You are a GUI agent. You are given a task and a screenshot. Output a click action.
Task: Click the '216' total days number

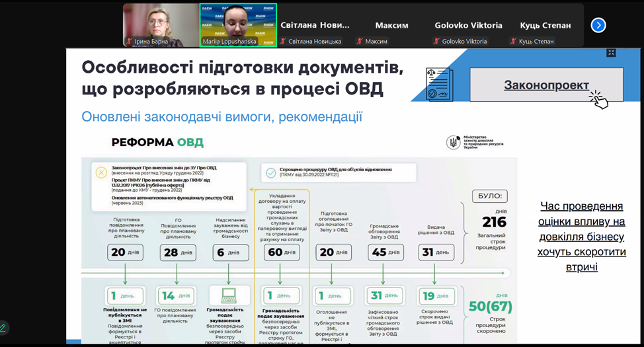point(494,222)
